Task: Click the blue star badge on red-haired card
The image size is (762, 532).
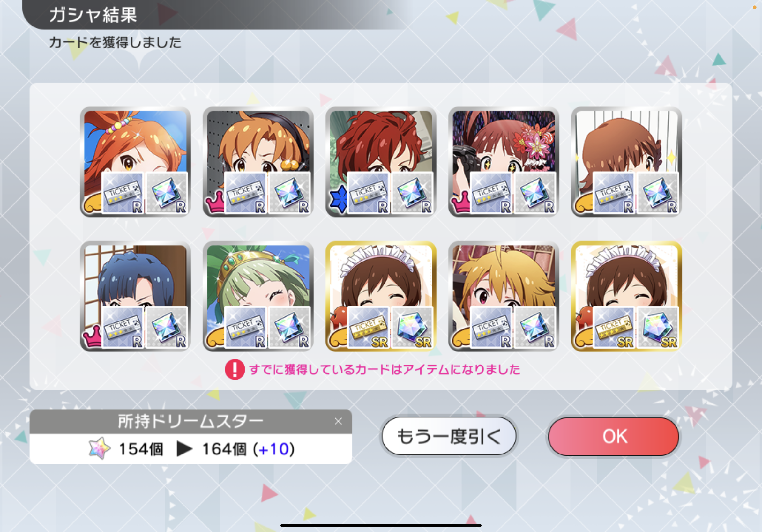Action: 339,200
